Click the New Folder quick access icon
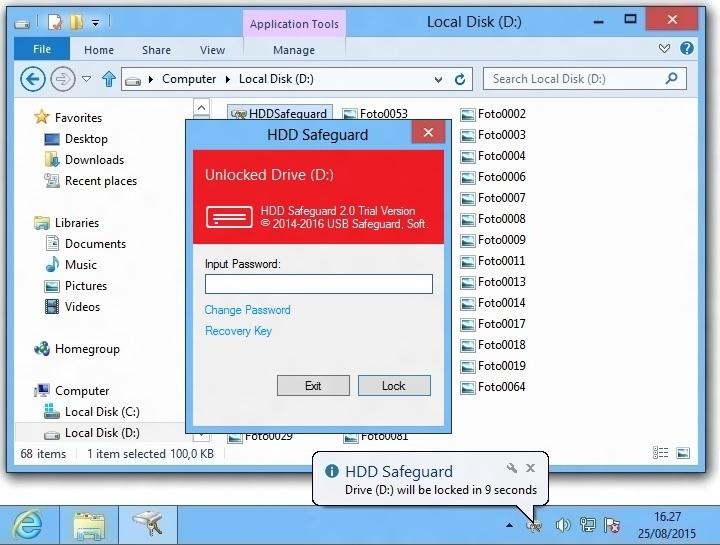 pyautogui.click(x=76, y=22)
